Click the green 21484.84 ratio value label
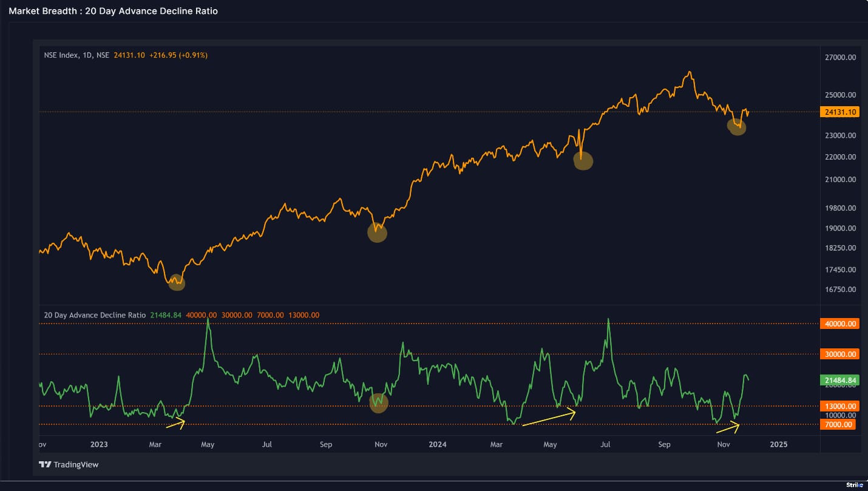868x491 pixels. [x=838, y=381]
